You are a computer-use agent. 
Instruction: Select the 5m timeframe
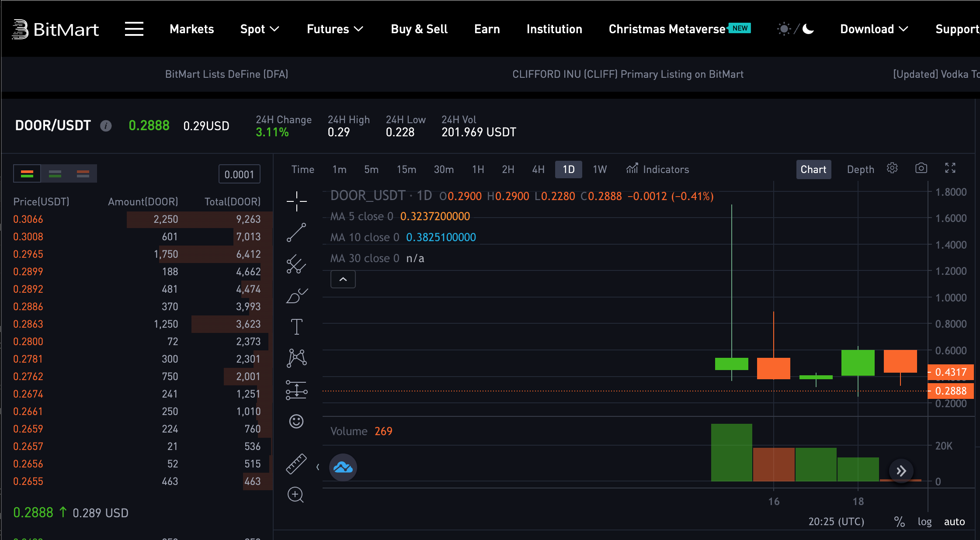(x=372, y=170)
